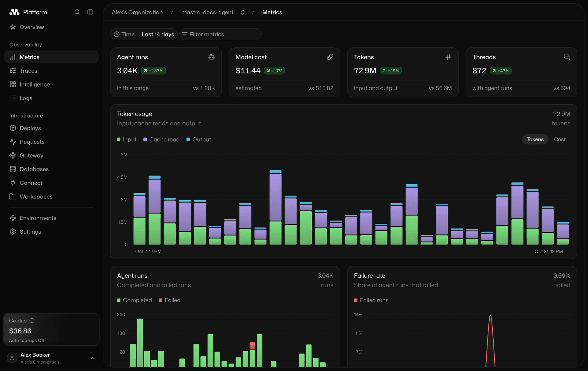
Task: Switch token chart to Tokens view
Action: [535, 139]
